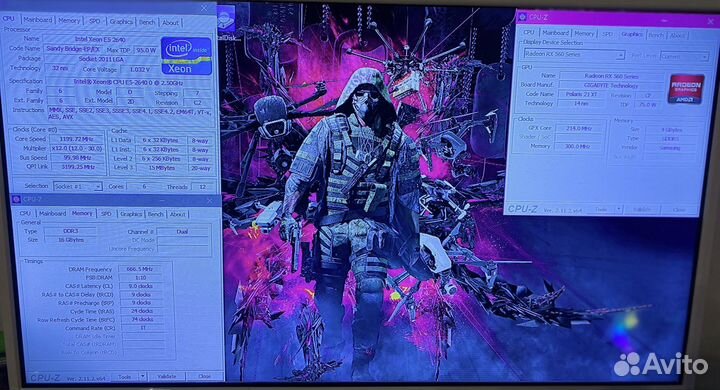Click processor name field 'Intel Xeon E5 2640'
The image size is (720, 390).
100,39
